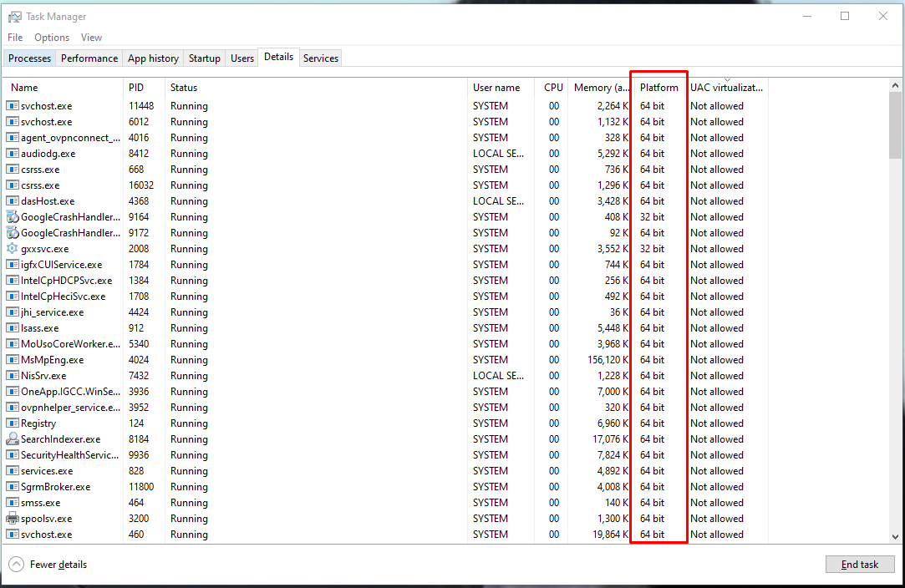The height and width of the screenshot is (588, 905).
Task: Sort by the User name column header
Action: [x=501, y=88]
